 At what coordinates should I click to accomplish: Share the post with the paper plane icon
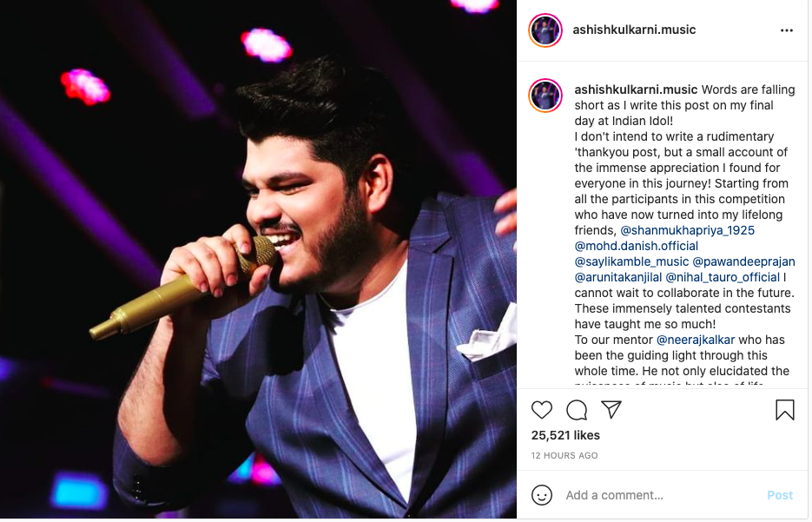(x=611, y=409)
